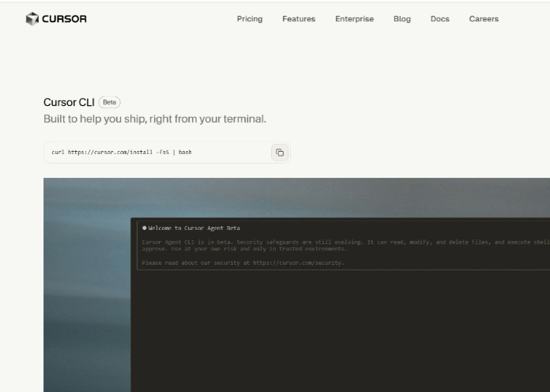Navigate to the Careers page

click(484, 19)
